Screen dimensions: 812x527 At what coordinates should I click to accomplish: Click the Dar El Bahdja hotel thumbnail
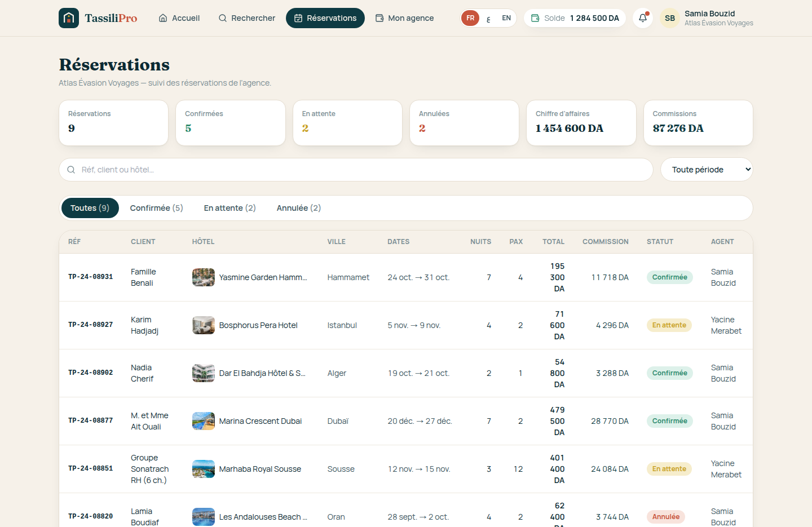click(204, 373)
